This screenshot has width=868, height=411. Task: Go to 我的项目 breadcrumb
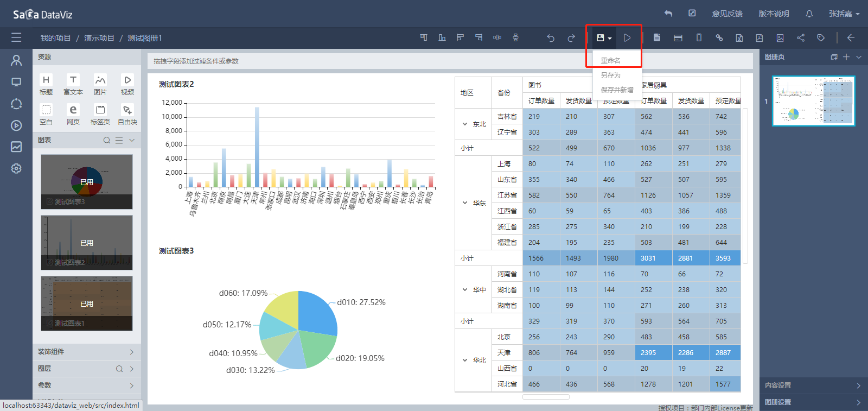[55, 38]
